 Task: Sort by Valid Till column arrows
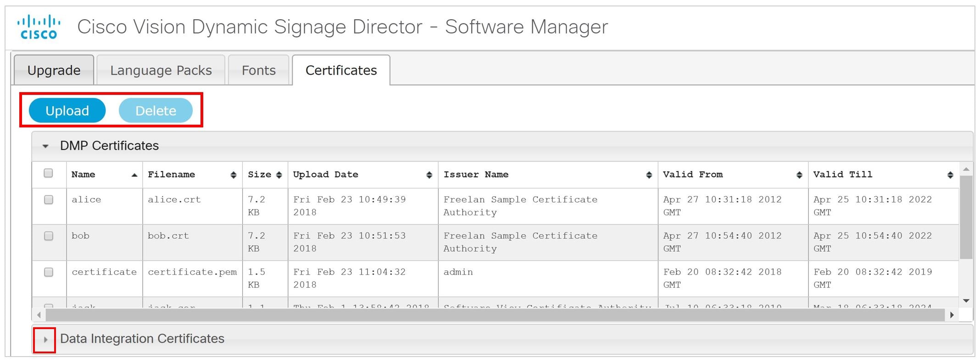(950, 175)
